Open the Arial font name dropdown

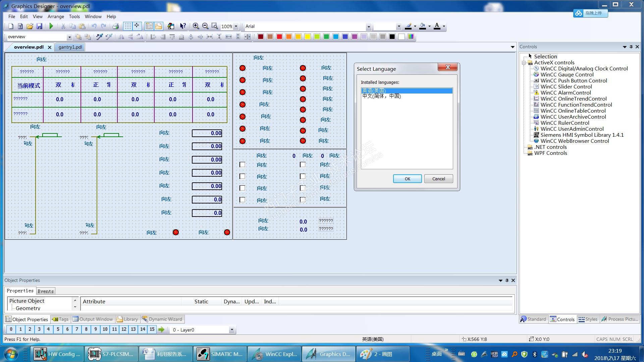point(368,26)
